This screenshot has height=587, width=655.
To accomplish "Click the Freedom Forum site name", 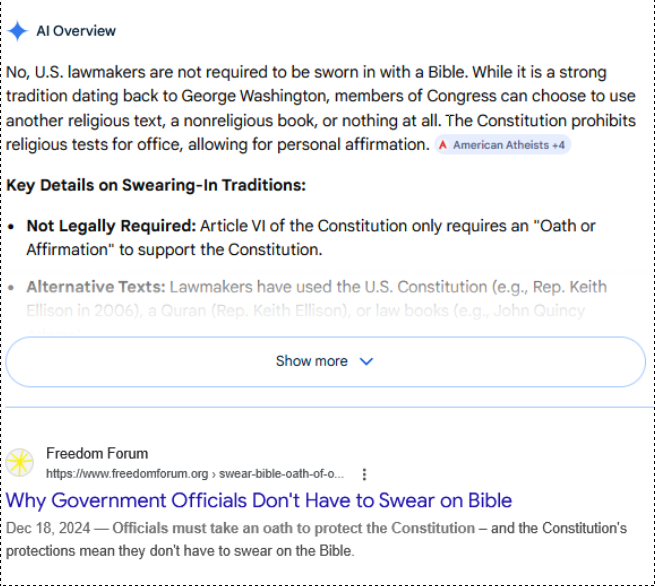I will [97, 453].
